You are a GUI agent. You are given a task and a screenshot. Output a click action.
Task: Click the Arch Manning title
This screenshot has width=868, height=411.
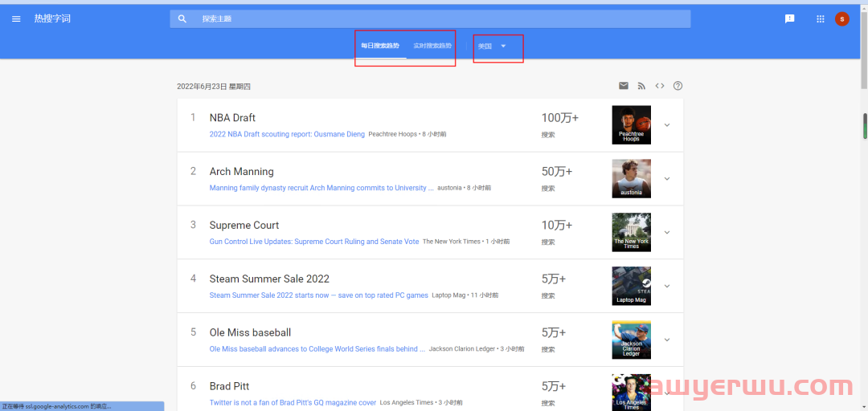(241, 172)
